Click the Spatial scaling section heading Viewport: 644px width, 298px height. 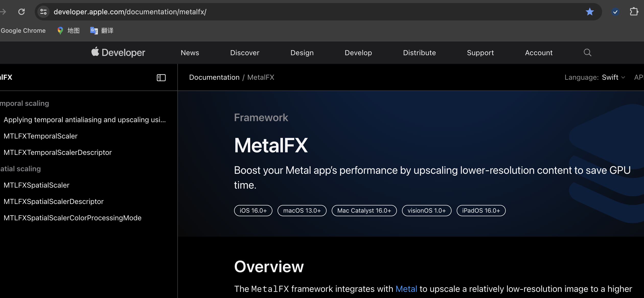[x=20, y=169]
